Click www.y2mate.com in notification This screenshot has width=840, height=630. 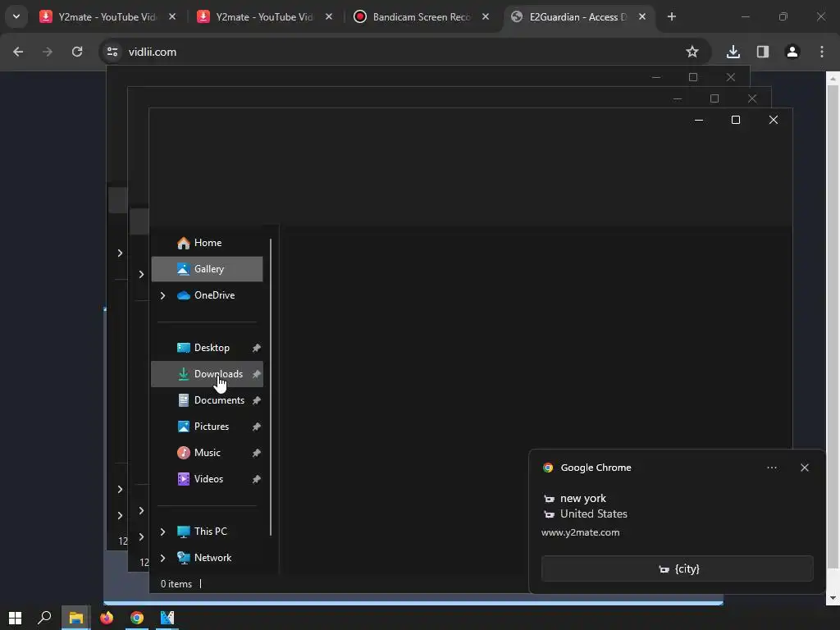[x=580, y=532]
